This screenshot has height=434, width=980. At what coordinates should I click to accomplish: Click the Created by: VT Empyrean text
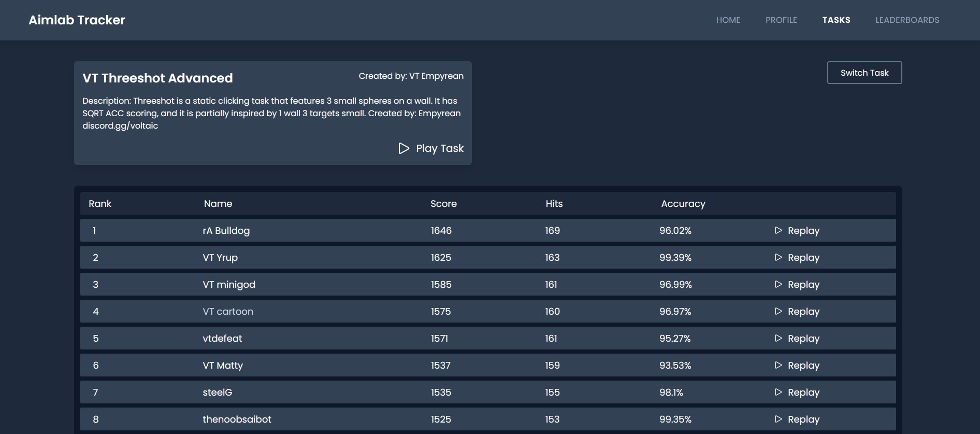click(x=411, y=76)
